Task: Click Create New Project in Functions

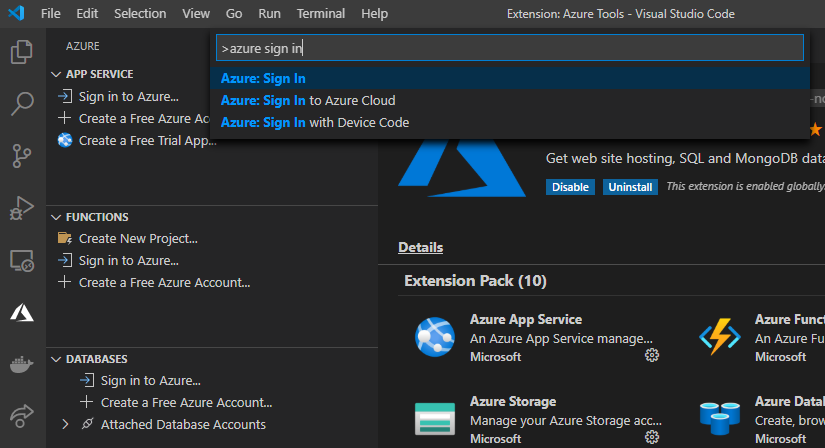Action: tap(138, 239)
